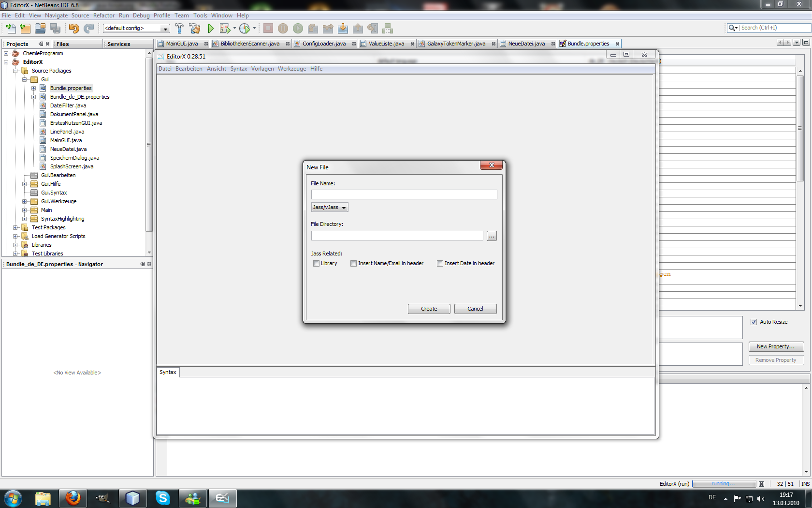This screenshot has height=508, width=812.
Task: Switch to the Services tab
Action: [119, 44]
